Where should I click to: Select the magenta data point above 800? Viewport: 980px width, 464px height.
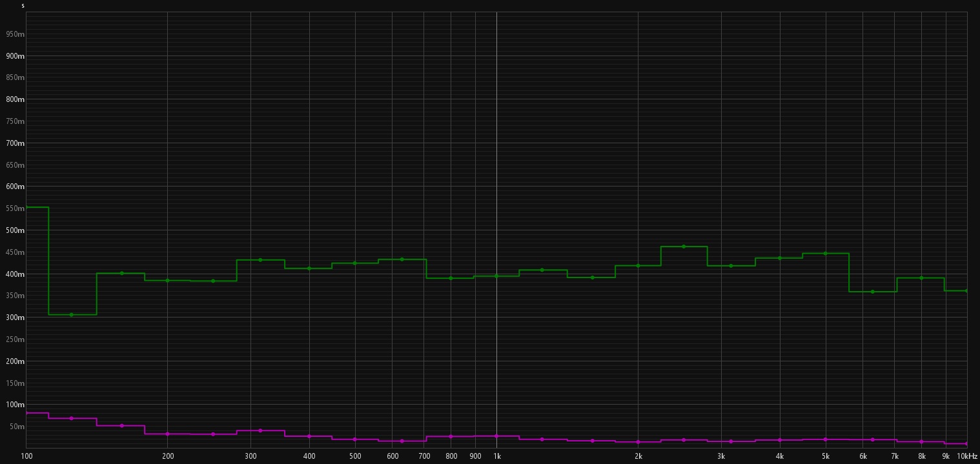tap(451, 437)
